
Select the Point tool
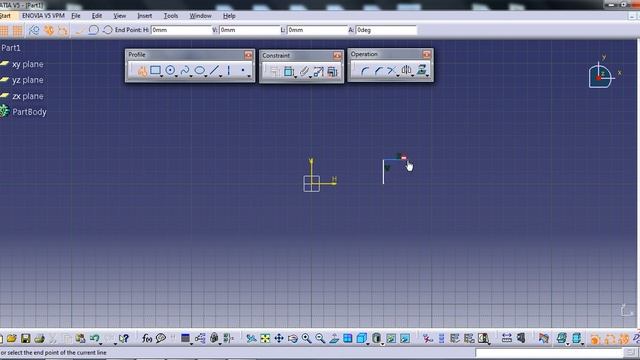[x=243, y=70]
